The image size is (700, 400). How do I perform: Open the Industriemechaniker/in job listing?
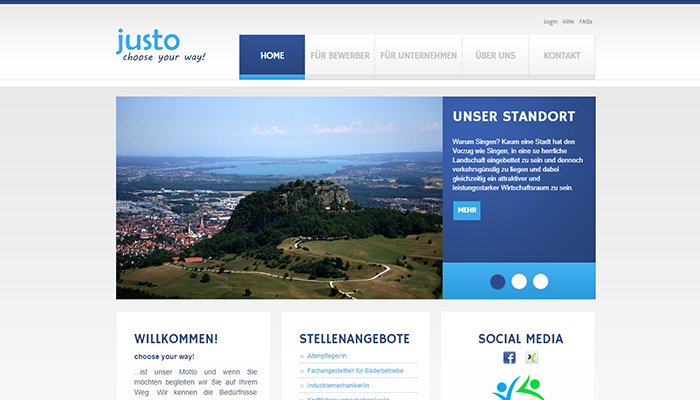click(x=338, y=385)
